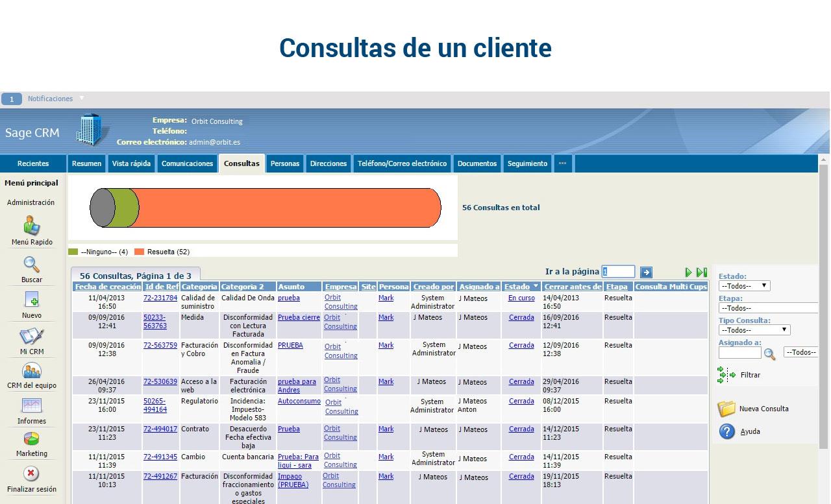
Task: Open the Recientes menu
Action: (33, 163)
